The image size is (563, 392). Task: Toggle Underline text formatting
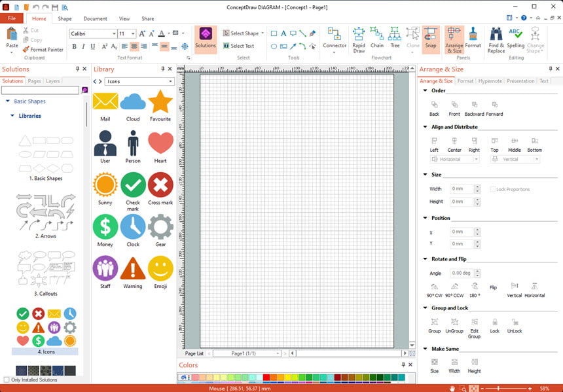[93, 46]
